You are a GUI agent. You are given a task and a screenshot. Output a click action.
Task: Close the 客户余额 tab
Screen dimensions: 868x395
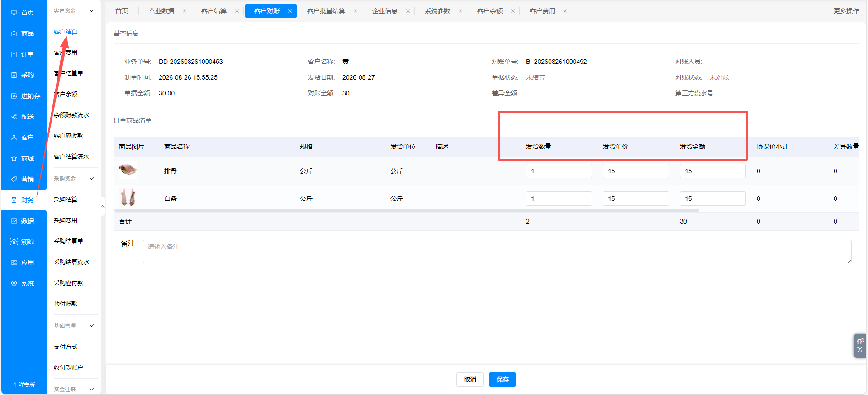point(513,11)
